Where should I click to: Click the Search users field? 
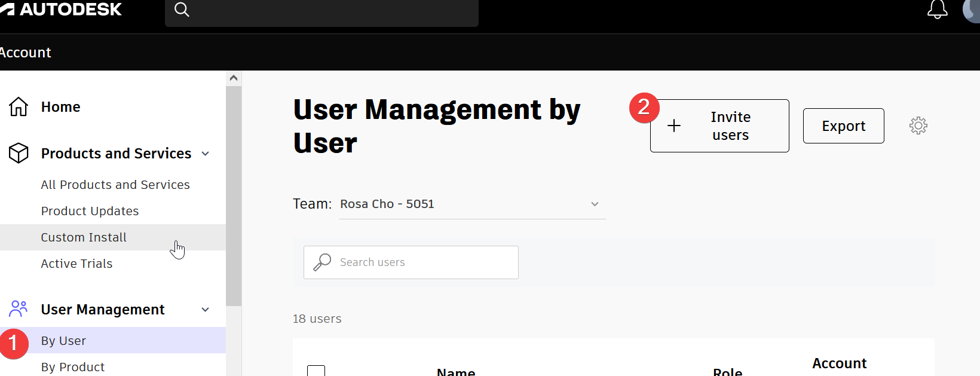click(x=411, y=262)
